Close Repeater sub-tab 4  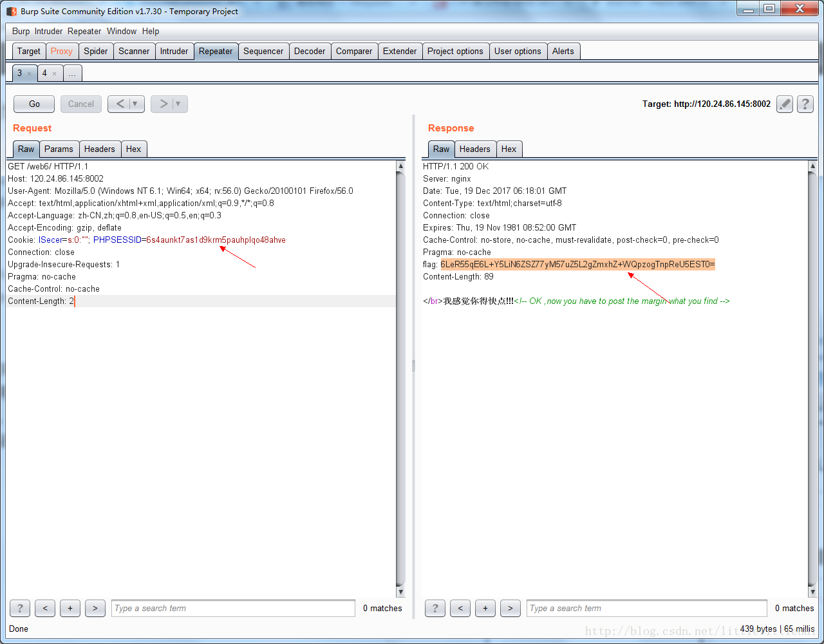54,73
